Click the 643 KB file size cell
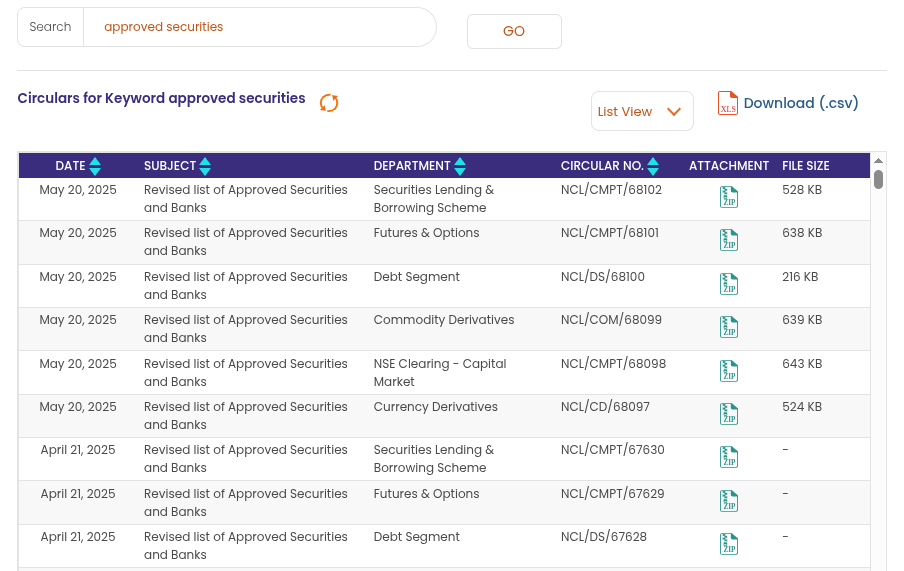This screenshot has height=571, width=904. pyautogui.click(x=801, y=364)
